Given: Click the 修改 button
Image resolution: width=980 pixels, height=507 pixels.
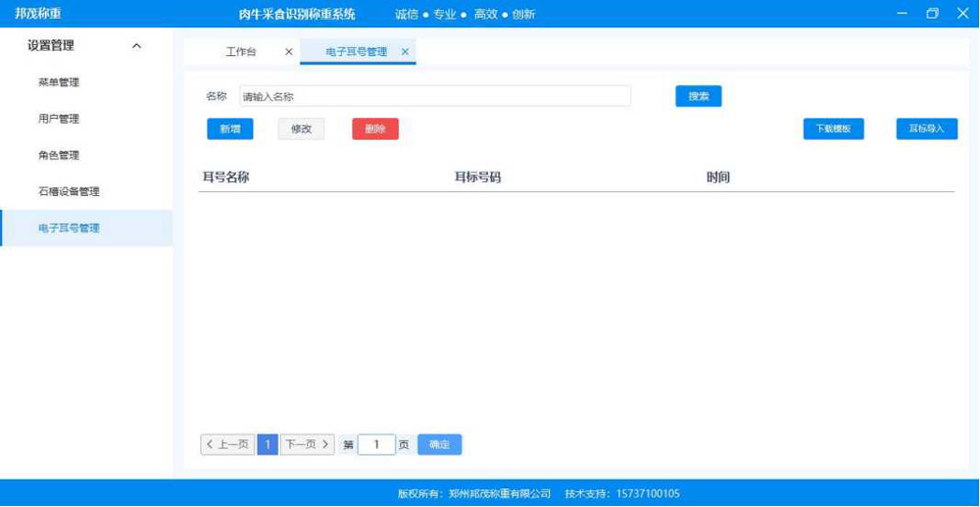Looking at the screenshot, I should tap(301, 129).
